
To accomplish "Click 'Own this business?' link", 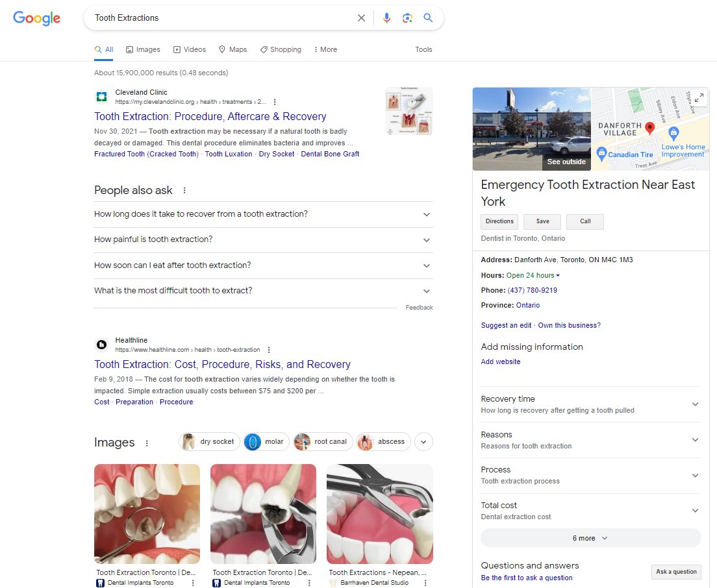I will (x=570, y=325).
